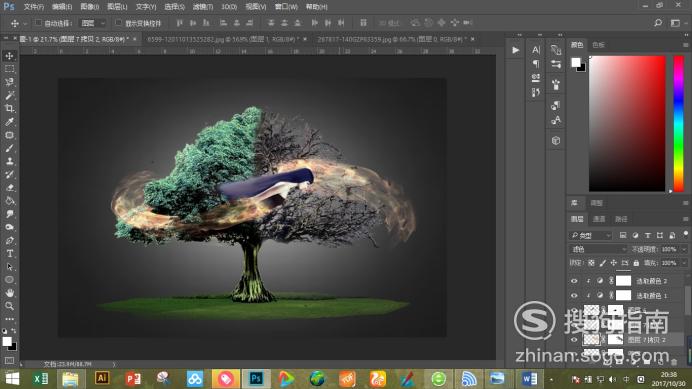Open the 不透明度 opacity dropdown arrow

tap(684, 249)
